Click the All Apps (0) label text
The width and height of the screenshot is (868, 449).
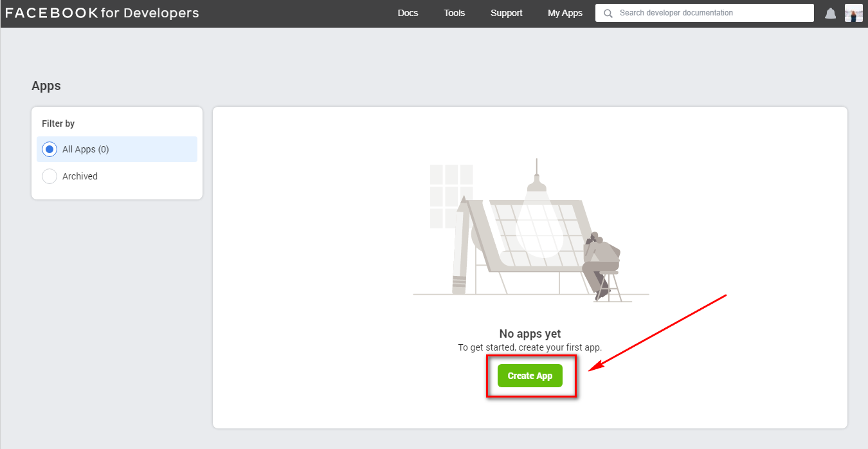click(x=86, y=149)
